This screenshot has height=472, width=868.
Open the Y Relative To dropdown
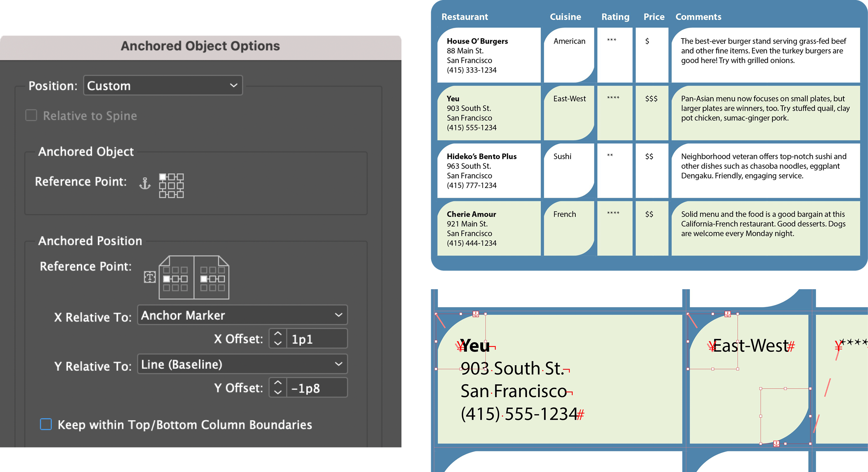tap(242, 364)
